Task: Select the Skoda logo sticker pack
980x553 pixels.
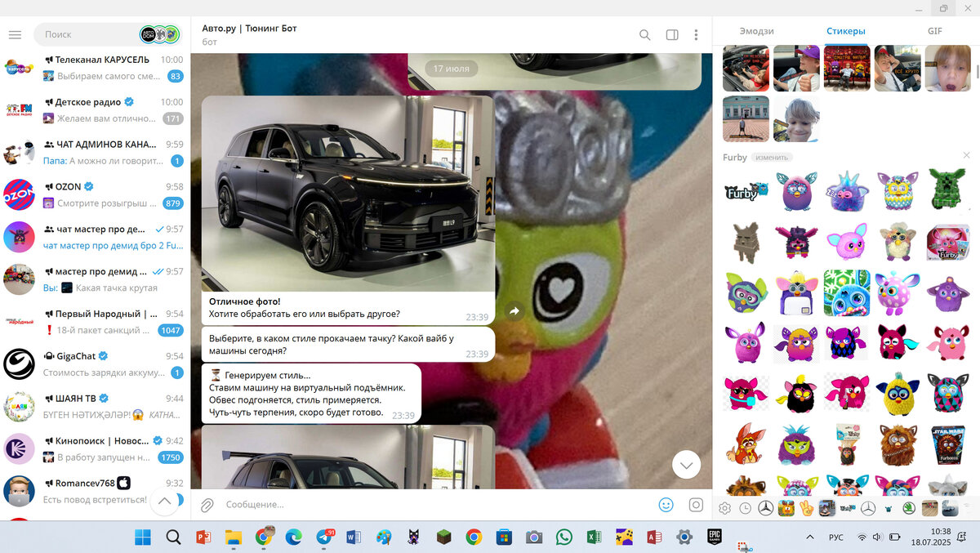Action: tap(908, 508)
